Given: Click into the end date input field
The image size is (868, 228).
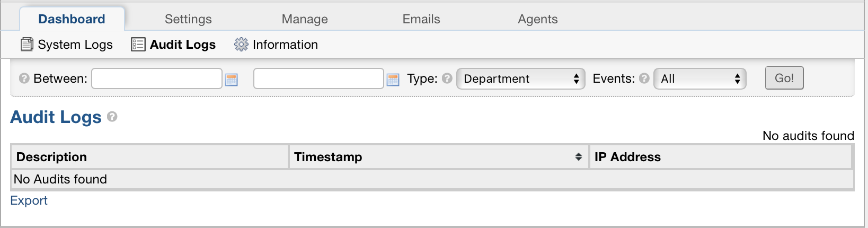Looking at the screenshot, I should click(318, 78).
